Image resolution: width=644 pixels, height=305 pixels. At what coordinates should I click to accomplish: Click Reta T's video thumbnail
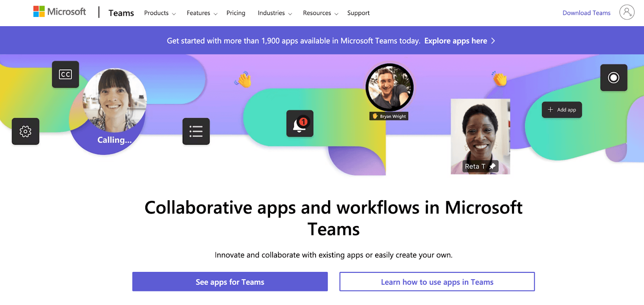coord(480,136)
